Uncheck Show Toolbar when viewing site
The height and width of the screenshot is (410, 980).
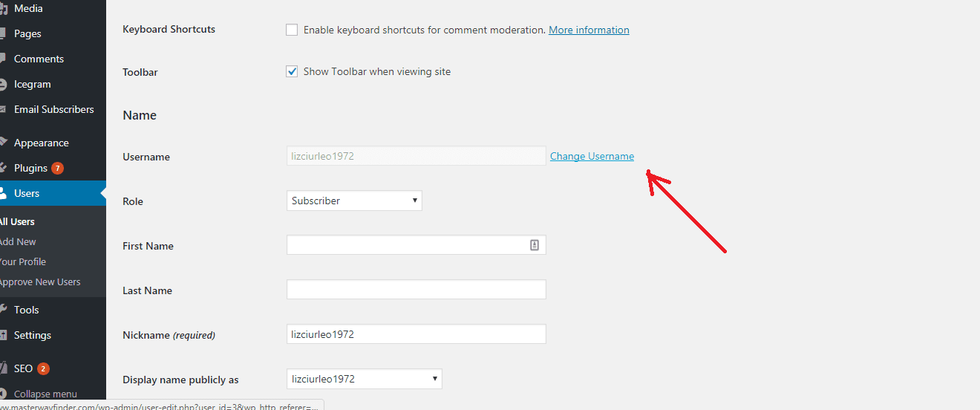[292, 71]
